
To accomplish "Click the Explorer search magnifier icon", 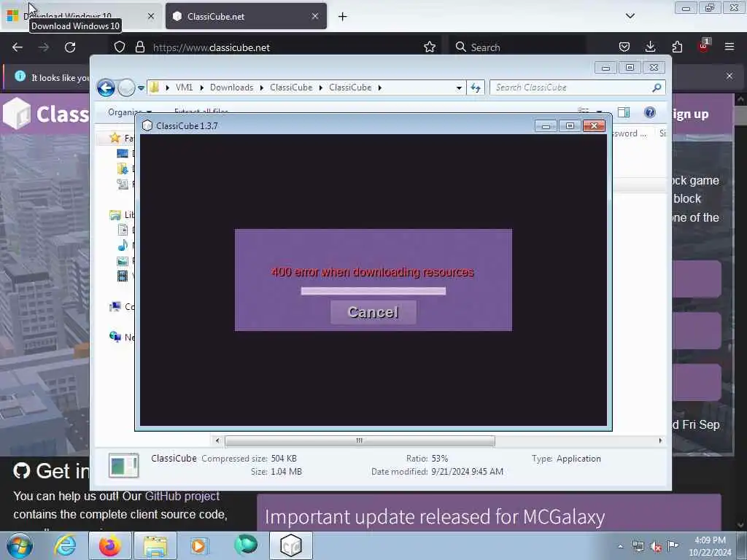I will [x=657, y=87].
